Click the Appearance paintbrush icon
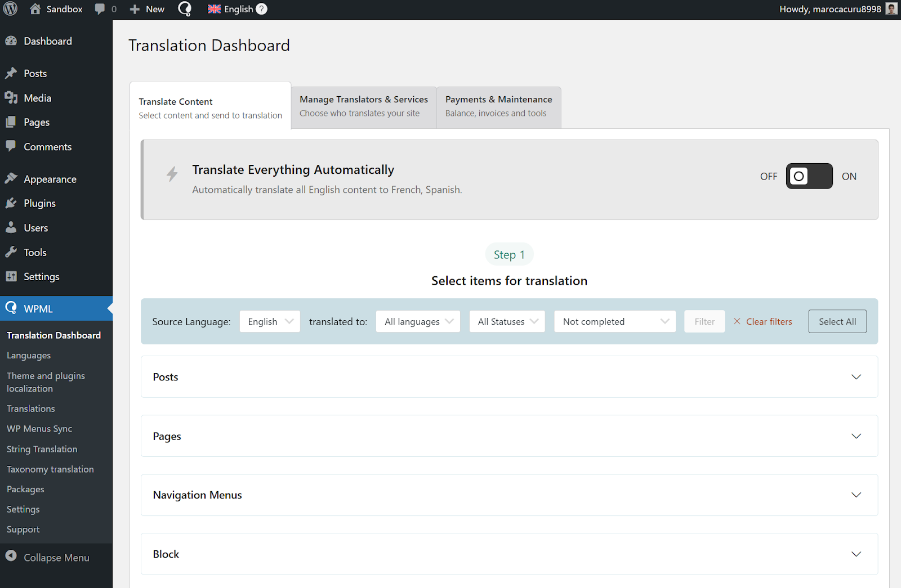Viewport: 901px width, 588px height. click(11, 179)
